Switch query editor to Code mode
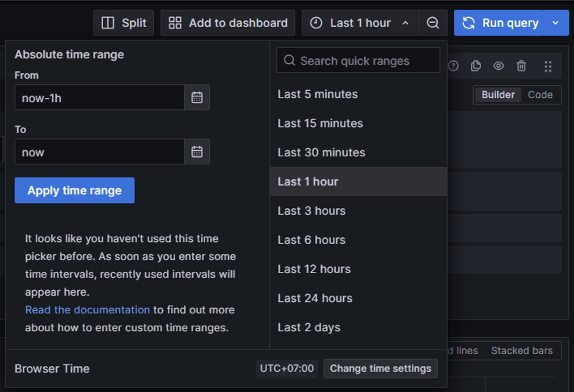574x392 pixels. pos(540,95)
